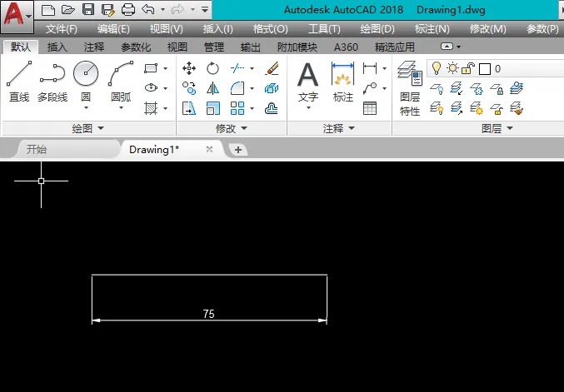Viewport: 564px width, 392px height.
Task: Select the Rotate tool
Action: tap(212, 68)
